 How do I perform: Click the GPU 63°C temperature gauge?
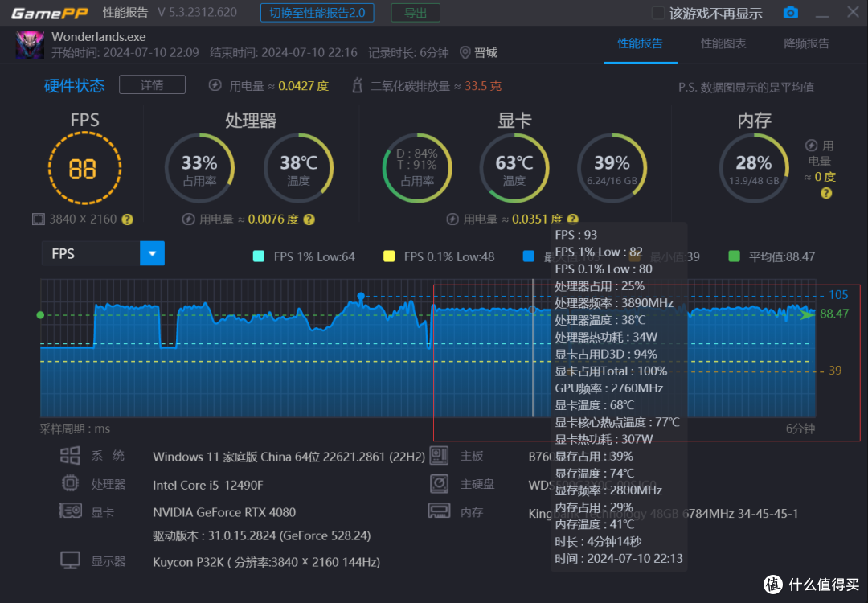514,168
